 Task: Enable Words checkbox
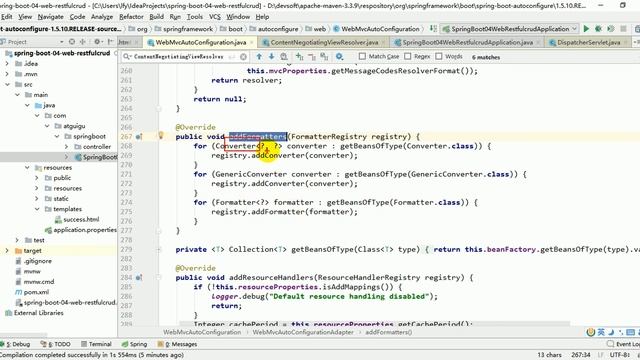pos(439,56)
